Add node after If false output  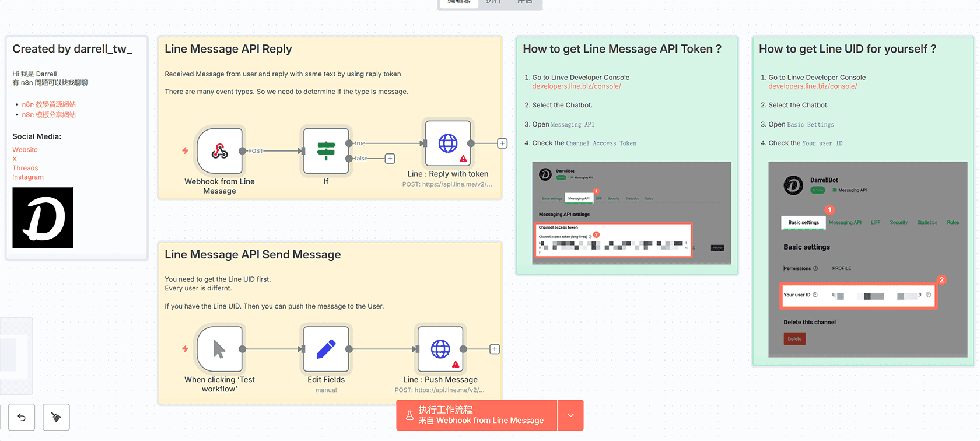[x=390, y=159]
